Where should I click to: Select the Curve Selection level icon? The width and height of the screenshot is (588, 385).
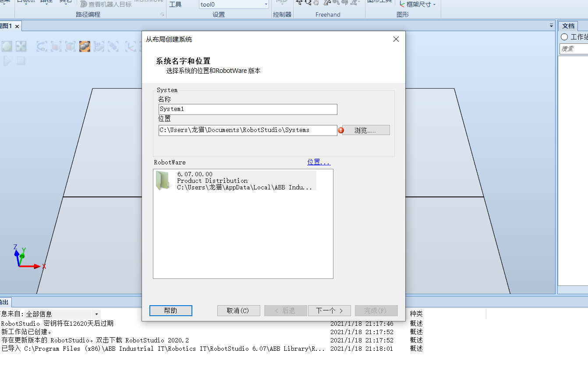[42, 46]
